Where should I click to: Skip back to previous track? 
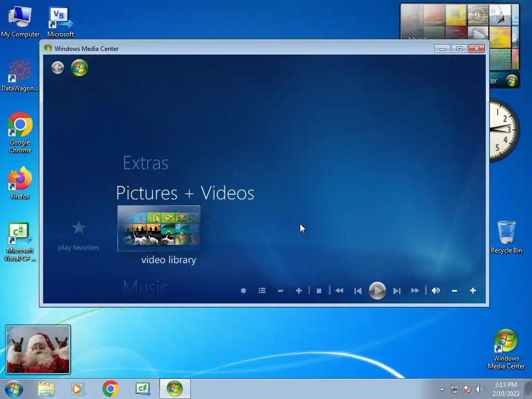click(x=357, y=291)
